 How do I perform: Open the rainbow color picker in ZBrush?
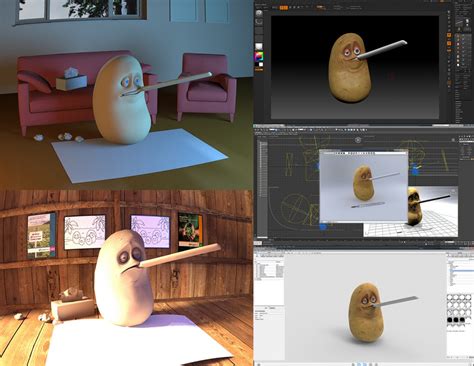click(x=259, y=56)
